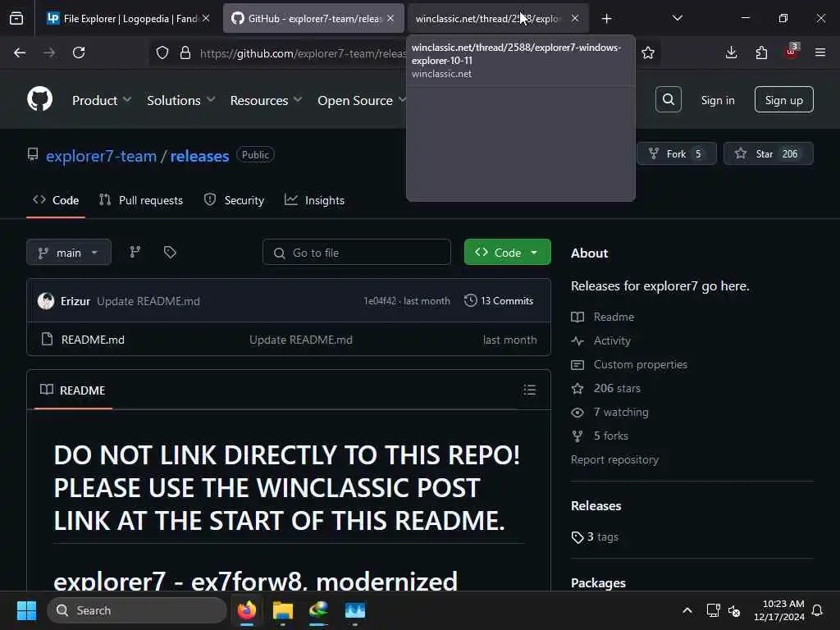
Task: Bookmark this page with the star icon
Action: 648,52
